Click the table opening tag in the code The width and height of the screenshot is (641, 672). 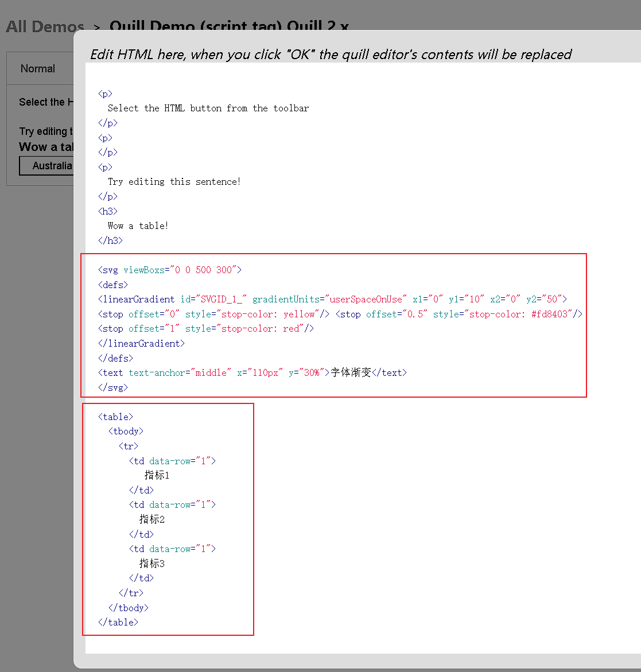click(115, 417)
